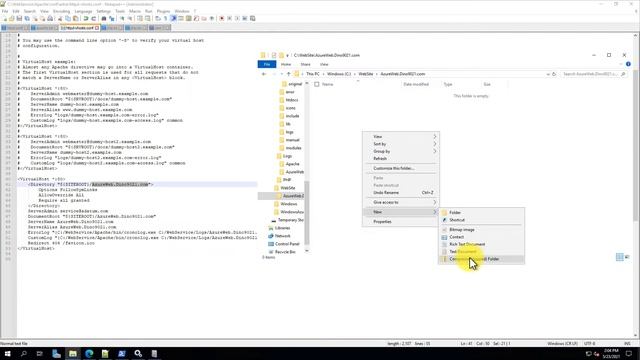Create new Folder from the New submenu
The image size is (640, 360).
point(482,213)
